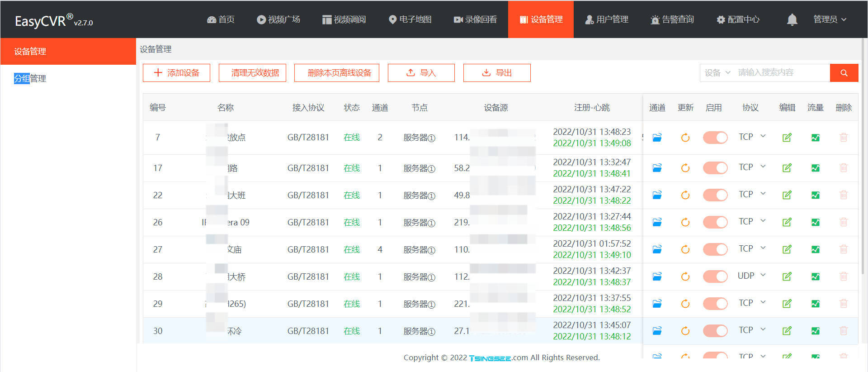
Task: Select 设备管理 in the left sidebar
Action: click(x=68, y=51)
